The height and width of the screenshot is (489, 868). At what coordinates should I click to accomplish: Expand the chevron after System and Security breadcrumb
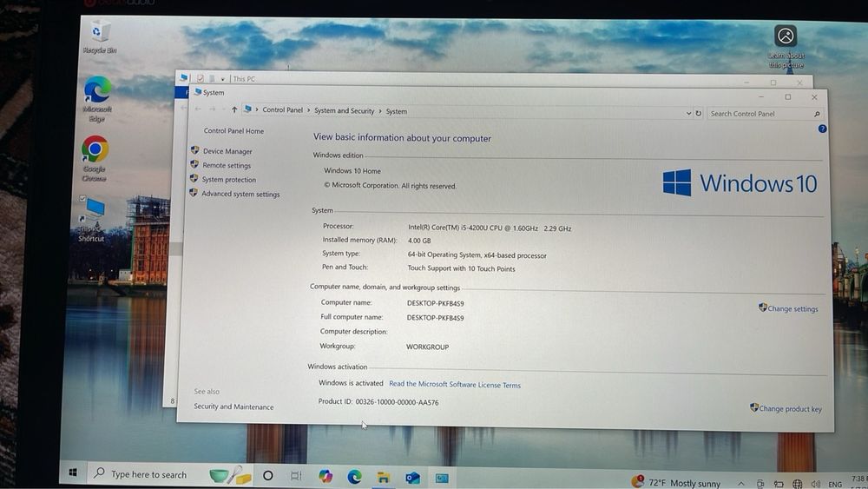click(380, 111)
